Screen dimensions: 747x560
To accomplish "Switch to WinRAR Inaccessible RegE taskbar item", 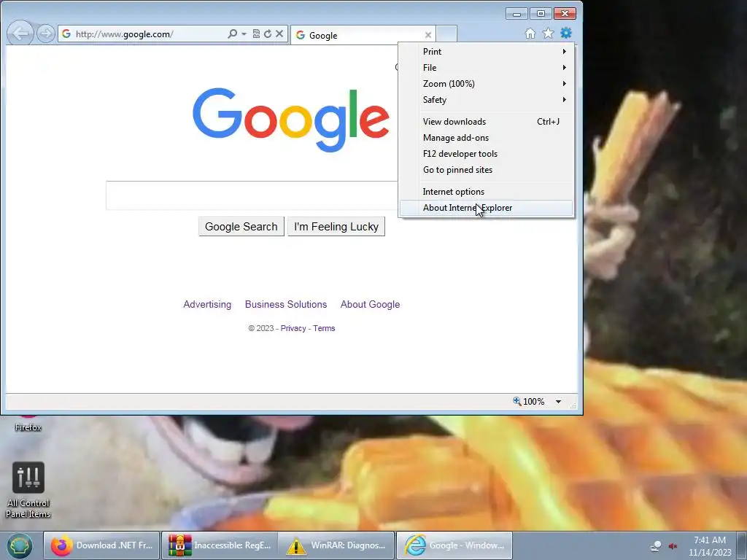I will (x=220, y=545).
